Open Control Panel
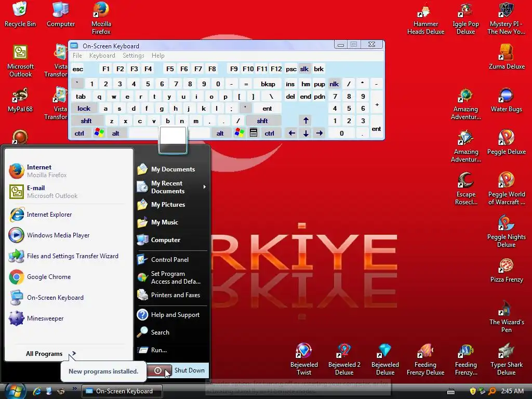 [x=172, y=260]
